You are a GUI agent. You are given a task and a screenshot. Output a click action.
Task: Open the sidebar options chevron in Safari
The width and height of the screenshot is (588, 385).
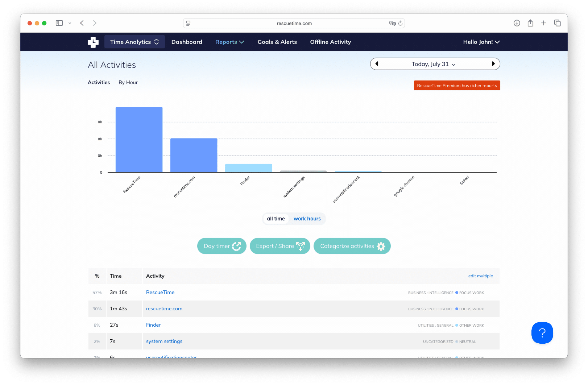pos(70,23)
